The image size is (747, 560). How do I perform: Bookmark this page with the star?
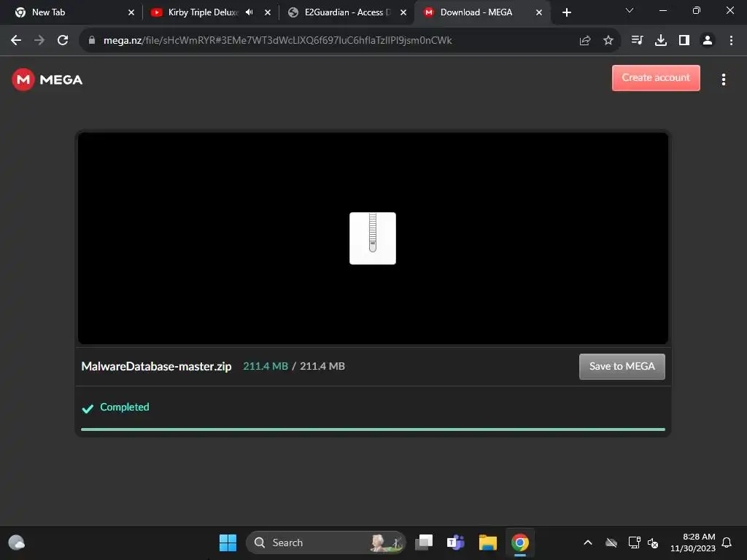(x=608, y=41)
